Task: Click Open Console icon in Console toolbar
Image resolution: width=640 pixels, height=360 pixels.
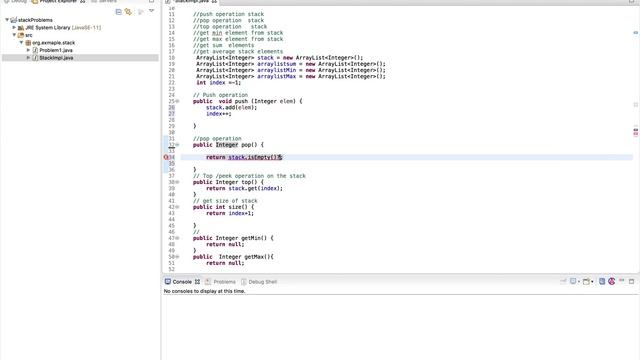Action: (x=586, y=281)
